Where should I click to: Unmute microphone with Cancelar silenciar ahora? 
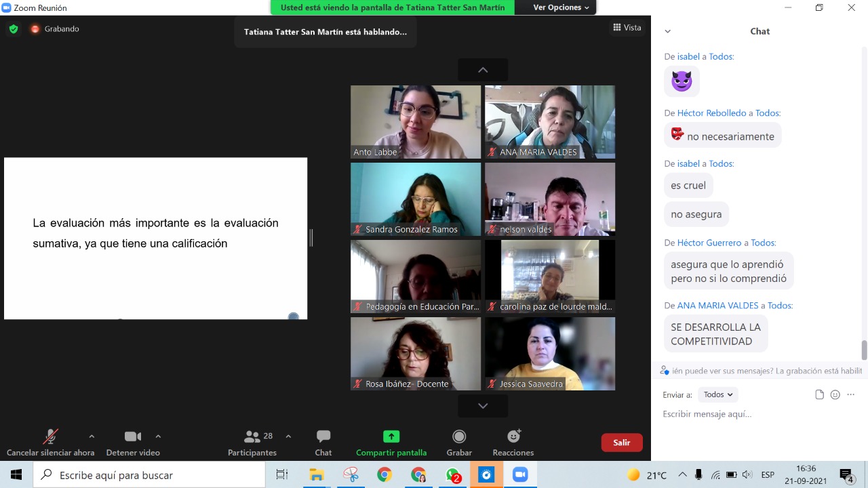pyautogui.click(x=50, y=437)
